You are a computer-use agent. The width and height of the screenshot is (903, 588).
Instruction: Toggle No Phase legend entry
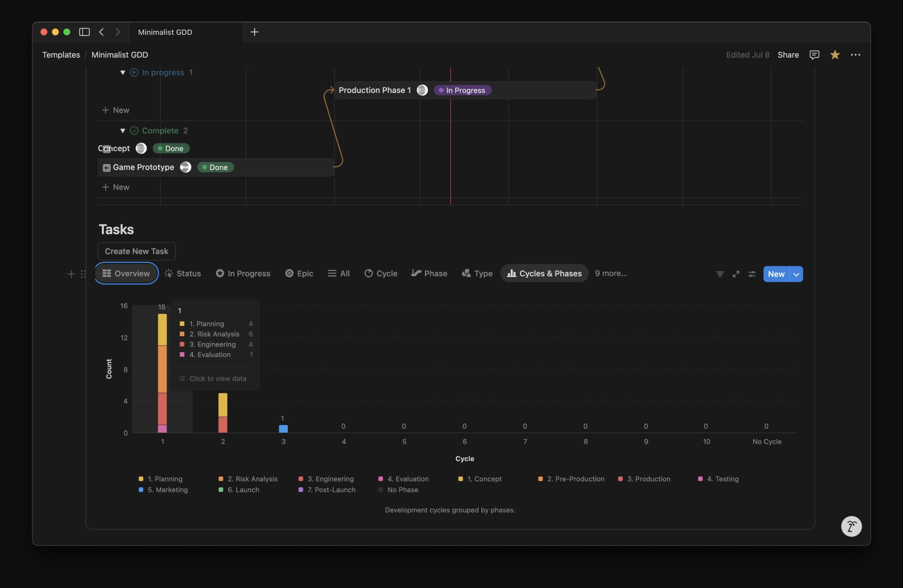pyautogui.click(x=398, y=490)
